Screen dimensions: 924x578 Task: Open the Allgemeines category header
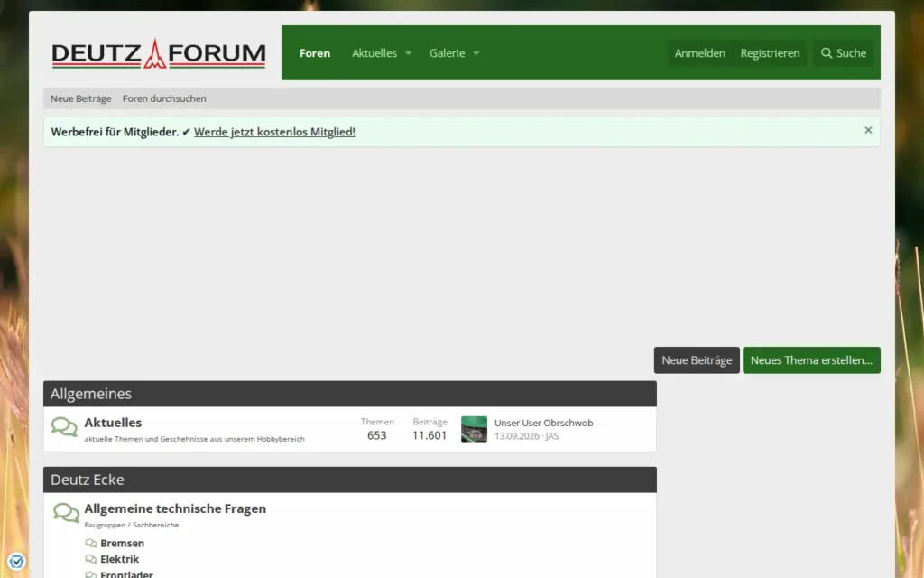pos(91,394)
